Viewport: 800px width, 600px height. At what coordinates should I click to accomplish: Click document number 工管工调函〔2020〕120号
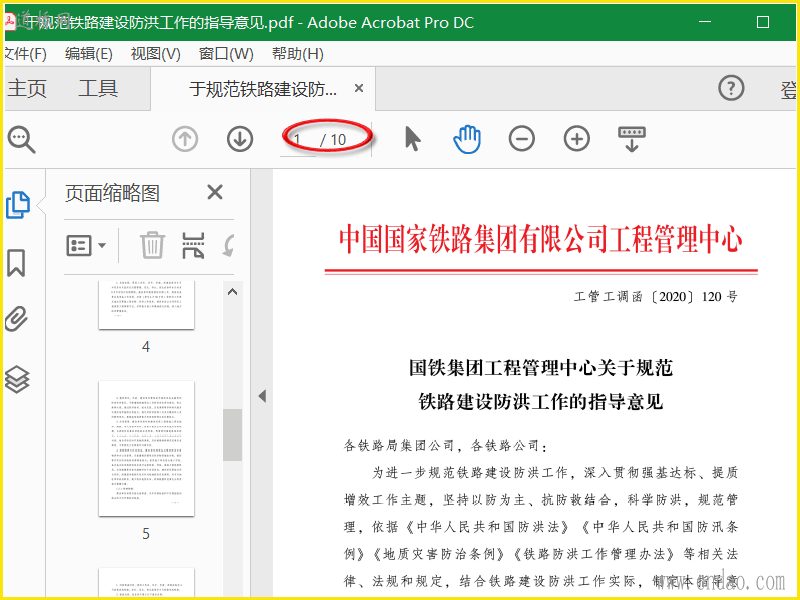(656, 296)
